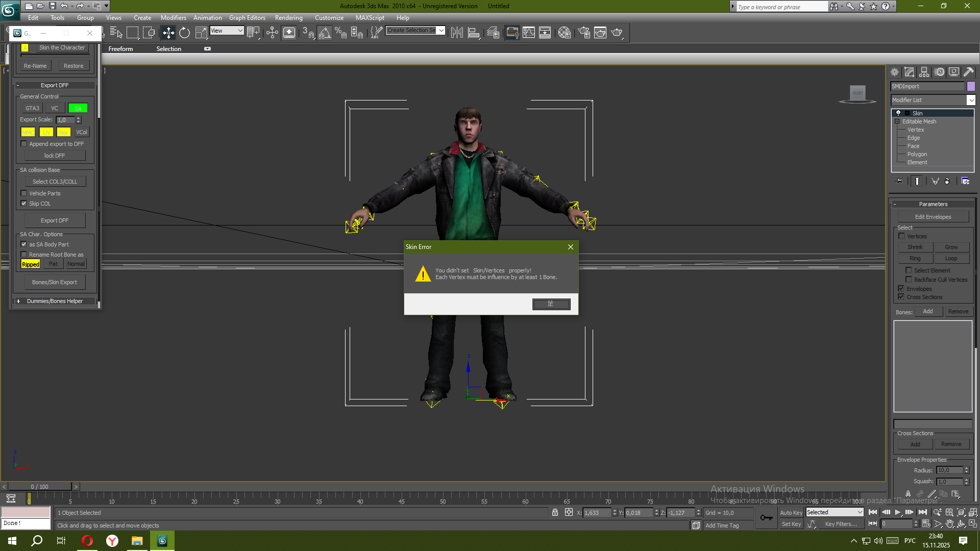Collapse the Editable Mesh tree node
The image size is (980, 551).
(x=897, y=121)
